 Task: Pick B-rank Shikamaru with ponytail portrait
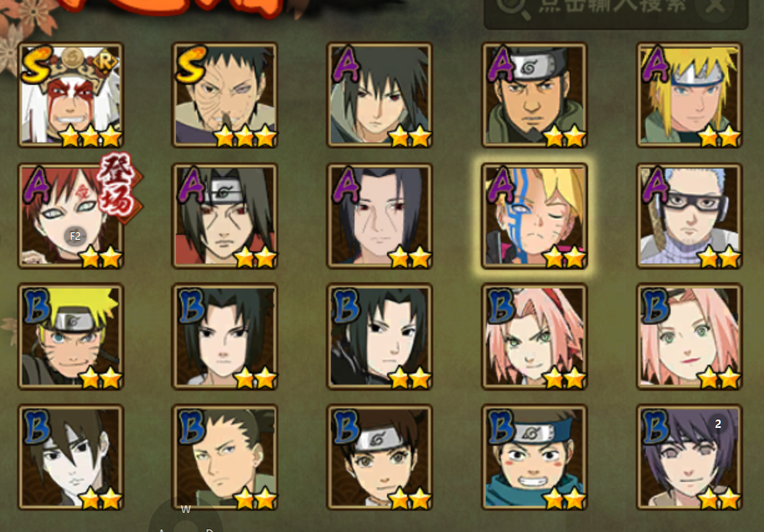coord(225,457)
